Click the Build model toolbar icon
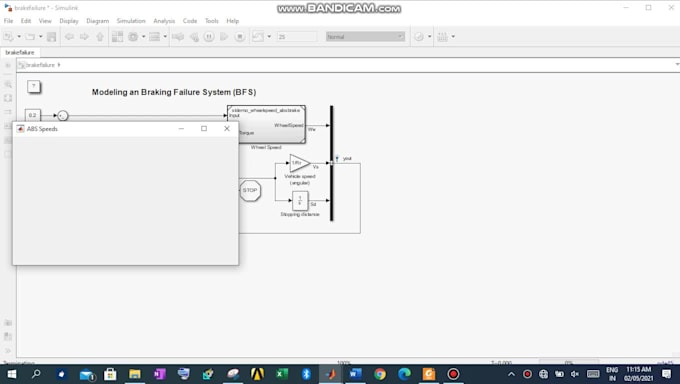The image size is (680, 384). pyautogui.click(x=442, y=37)
